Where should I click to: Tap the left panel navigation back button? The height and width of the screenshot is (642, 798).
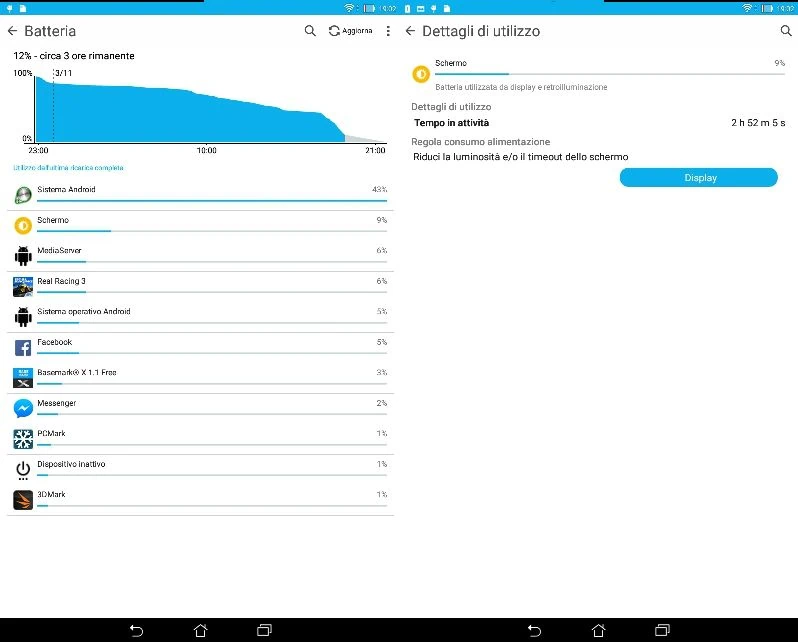(136, 630)
